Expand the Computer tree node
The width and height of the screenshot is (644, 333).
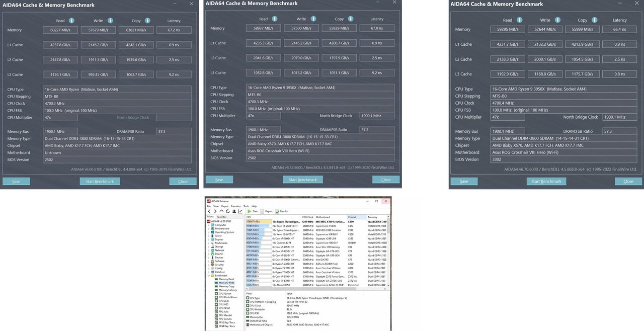coord(209,225)
